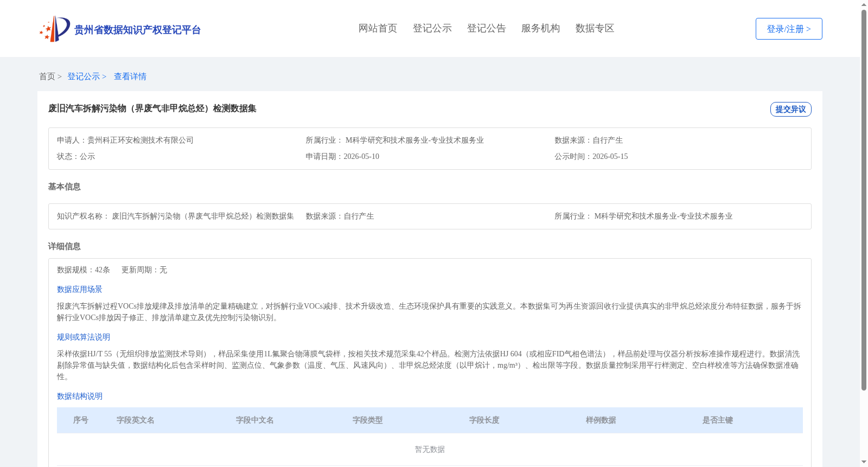Click 字段类型 column header
This screenshot has width=868, height=467.
click(368, 420)
